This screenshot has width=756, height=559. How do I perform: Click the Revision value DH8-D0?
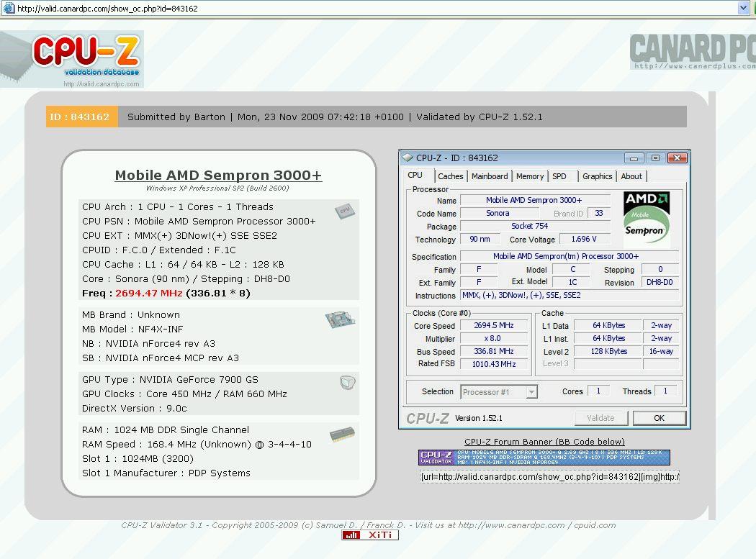[x=660, y=283]
